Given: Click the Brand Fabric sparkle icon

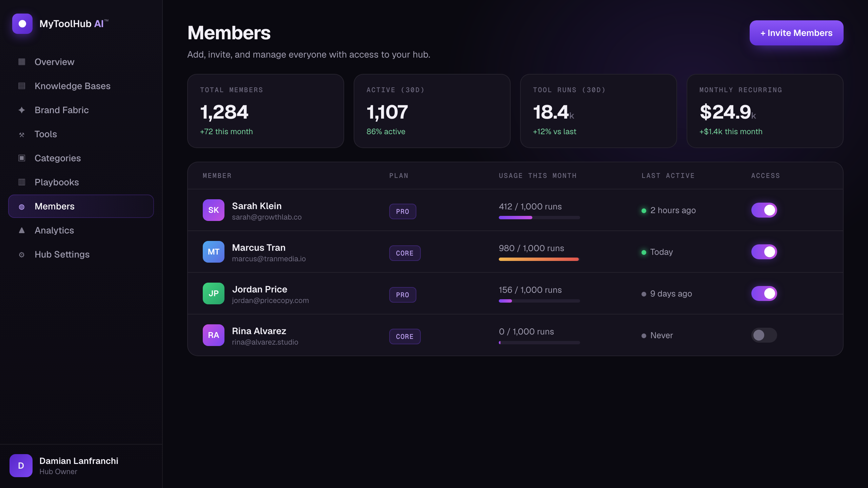Looking at the screenshot, I should click(x=22, y=110).
